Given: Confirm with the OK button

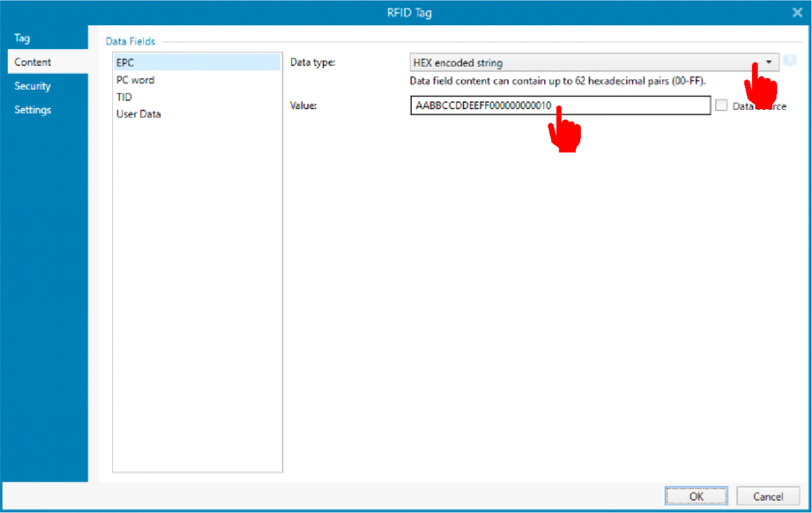Looking at the screenshot, I should pos(696,496).
